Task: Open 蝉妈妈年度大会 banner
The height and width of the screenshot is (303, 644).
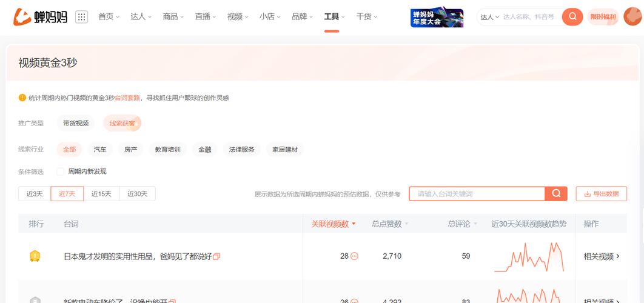Action: click(437, 17)
